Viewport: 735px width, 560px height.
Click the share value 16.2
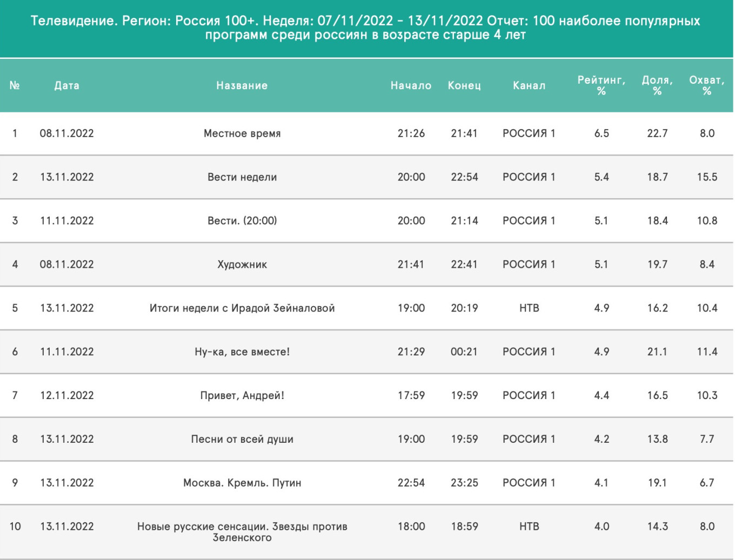(x=657, y=308)
